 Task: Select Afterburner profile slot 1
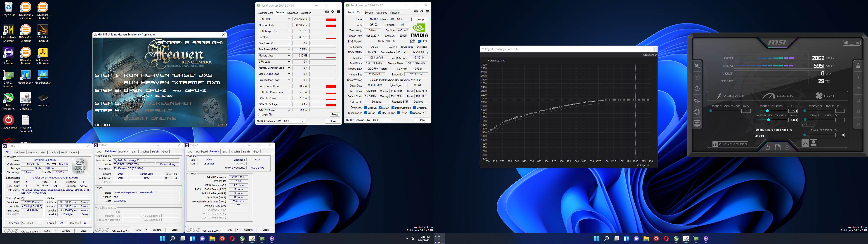coord(858,77)
